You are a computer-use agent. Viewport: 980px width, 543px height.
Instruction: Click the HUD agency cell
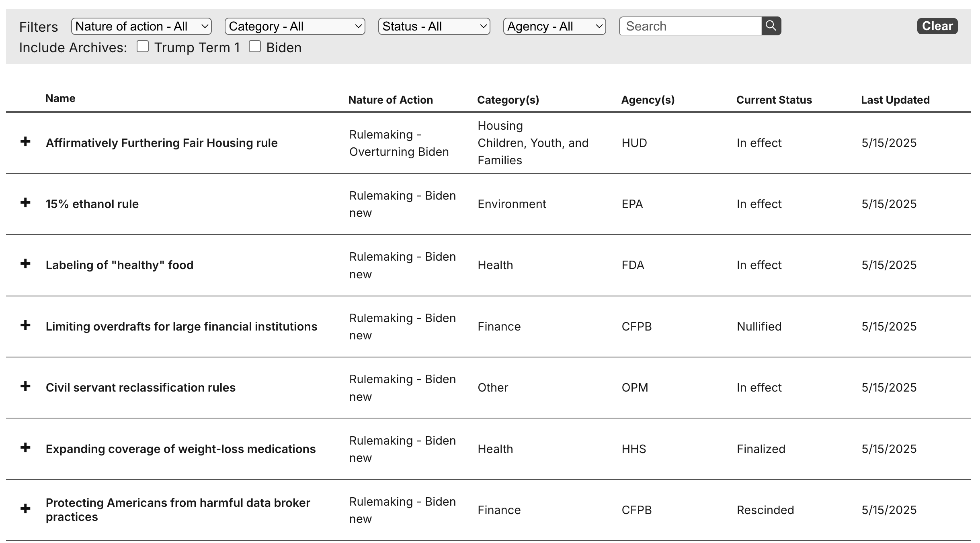(634, 143)
